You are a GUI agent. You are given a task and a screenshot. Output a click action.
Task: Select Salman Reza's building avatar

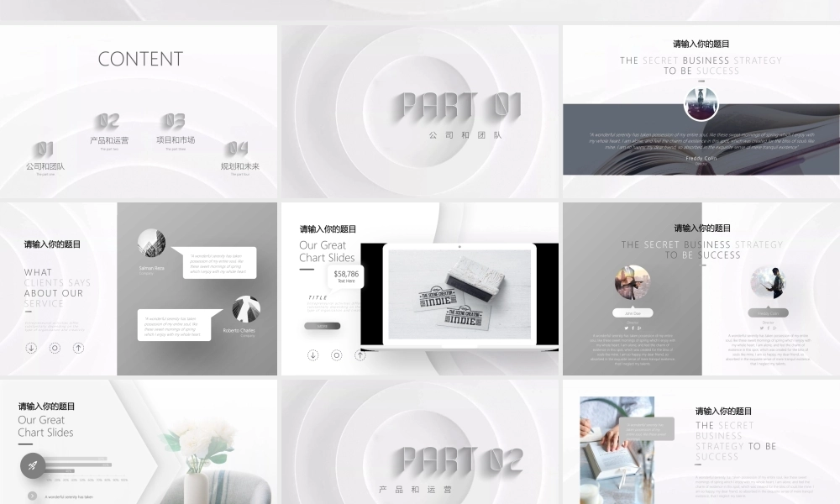pyautogui.click(x=151, y=243)
